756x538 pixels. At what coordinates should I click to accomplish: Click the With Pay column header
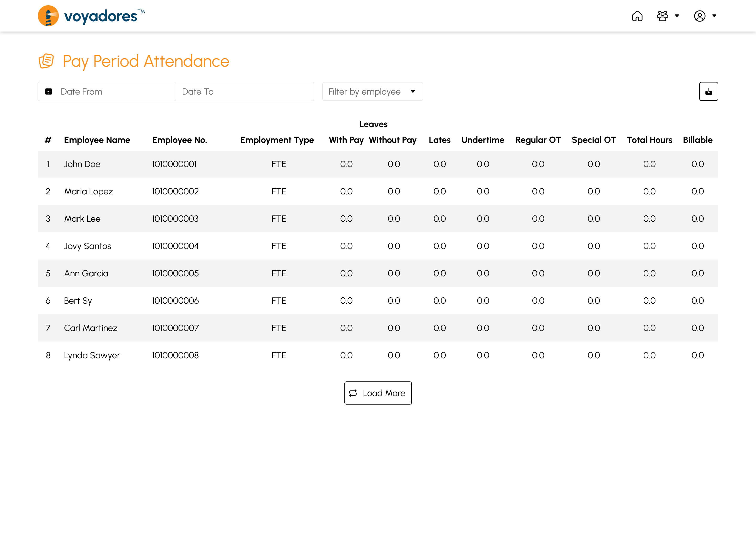pos(346,140)
